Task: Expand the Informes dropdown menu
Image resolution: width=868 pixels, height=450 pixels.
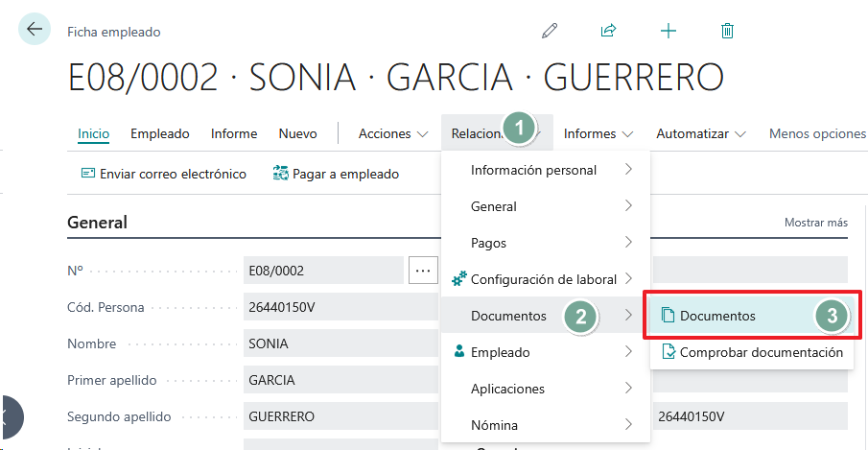Action: coord(598,133)
